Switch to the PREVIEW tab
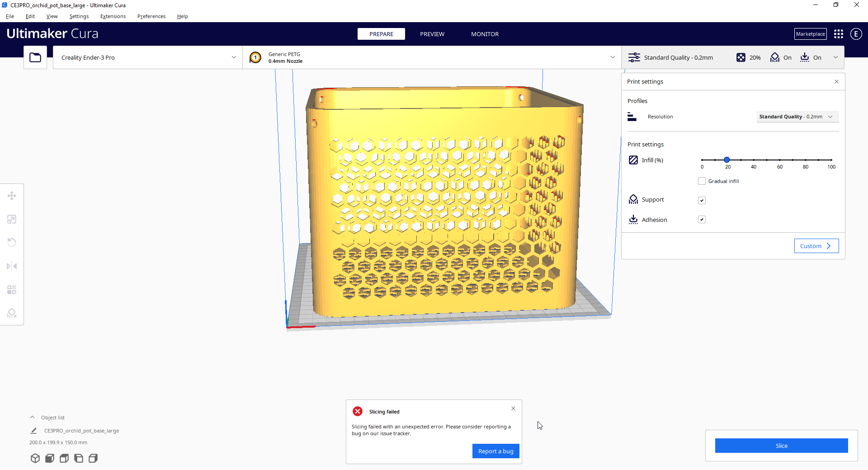This screenshot has width=868, height=470. (x=432, y=34)
